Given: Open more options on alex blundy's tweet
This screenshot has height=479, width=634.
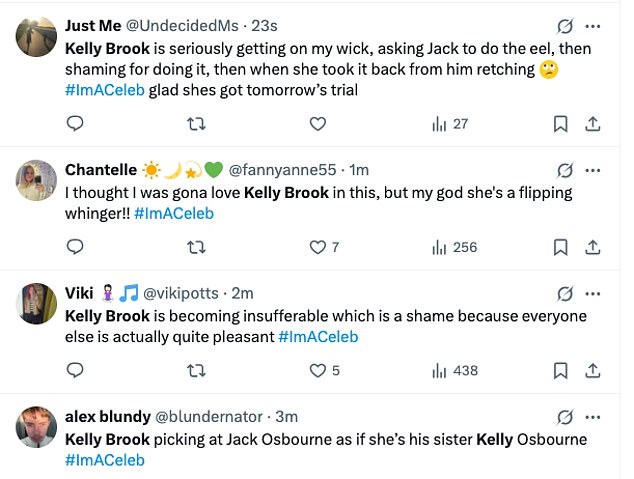Looking at the screenshot, I should [x=593, y=417].
